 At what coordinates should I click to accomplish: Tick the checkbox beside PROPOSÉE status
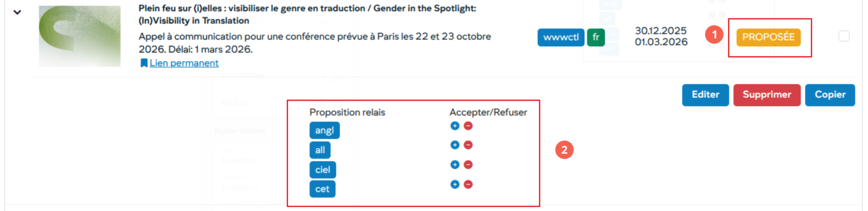844,36
